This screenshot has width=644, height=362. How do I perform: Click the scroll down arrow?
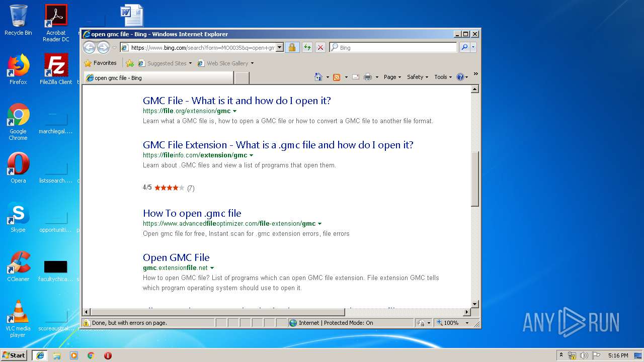475,304
